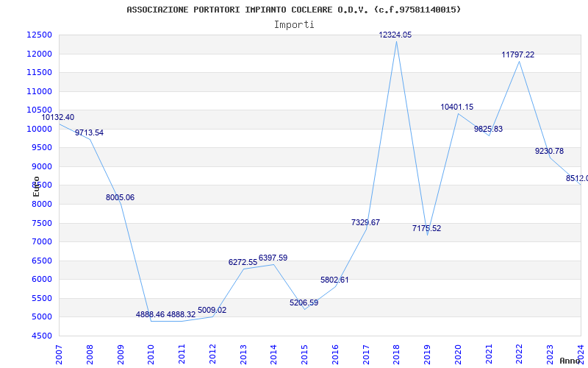This screenshot has height=368, width=588.
Task: Select the data label 10401.15
Action: tap(456, 107)
